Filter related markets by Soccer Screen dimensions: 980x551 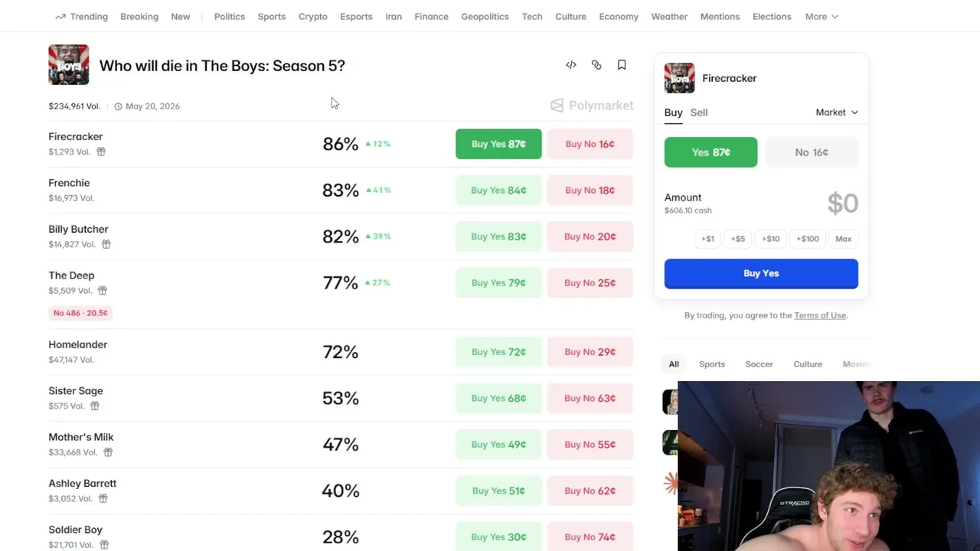[759, 364]
